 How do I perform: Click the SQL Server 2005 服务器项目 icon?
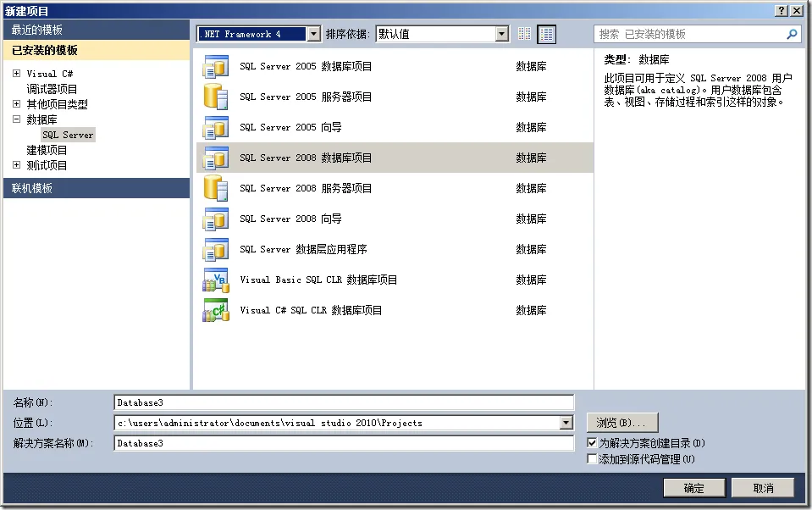click(216, 97)
